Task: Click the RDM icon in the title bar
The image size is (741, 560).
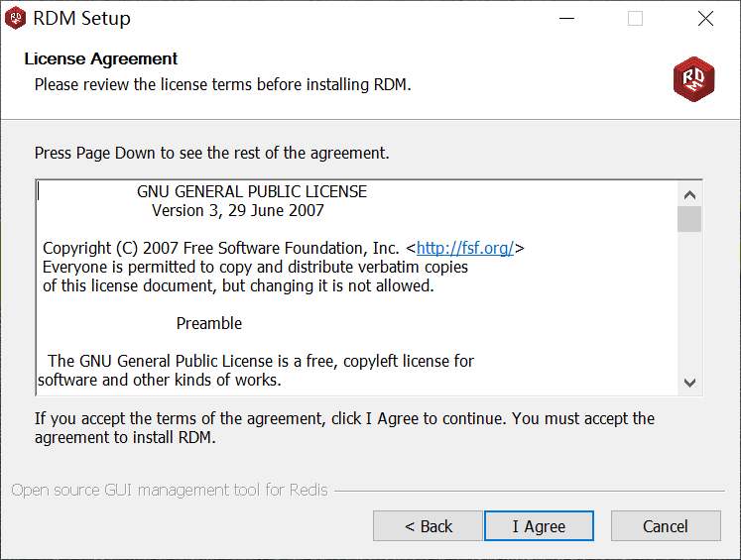Action: click(x=16, y=19)
